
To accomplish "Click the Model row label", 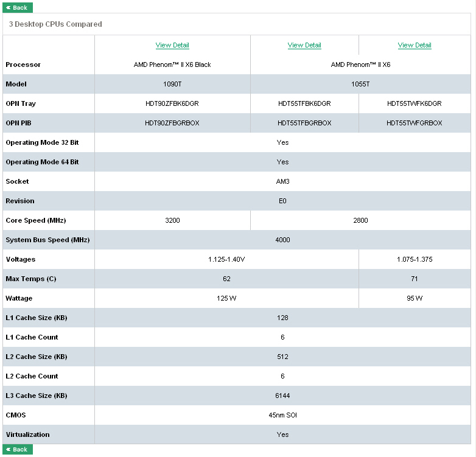I will pyautogui.click(x=16, y=84).
